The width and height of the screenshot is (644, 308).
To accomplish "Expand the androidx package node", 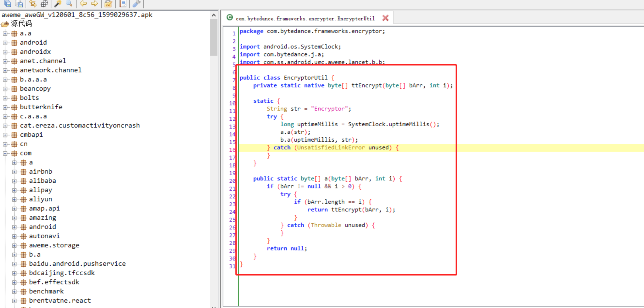I will point(5,52).
